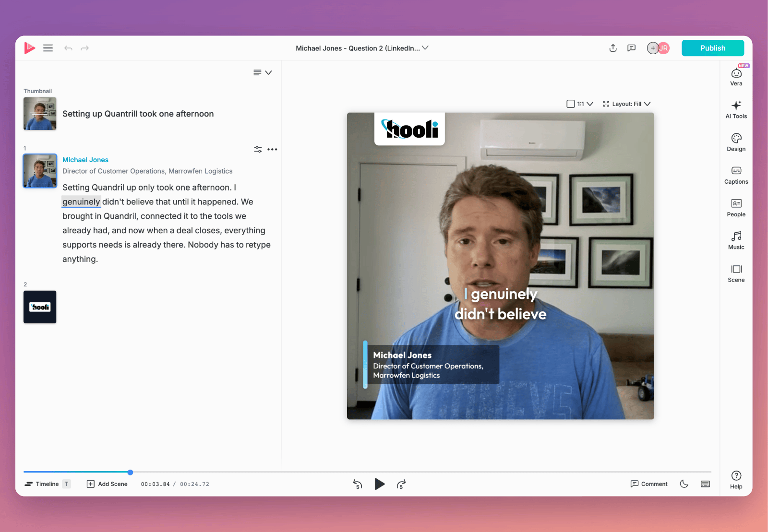Click the hooli logo in video preview
The image size is (768, 532).
(x=409, y=129)
